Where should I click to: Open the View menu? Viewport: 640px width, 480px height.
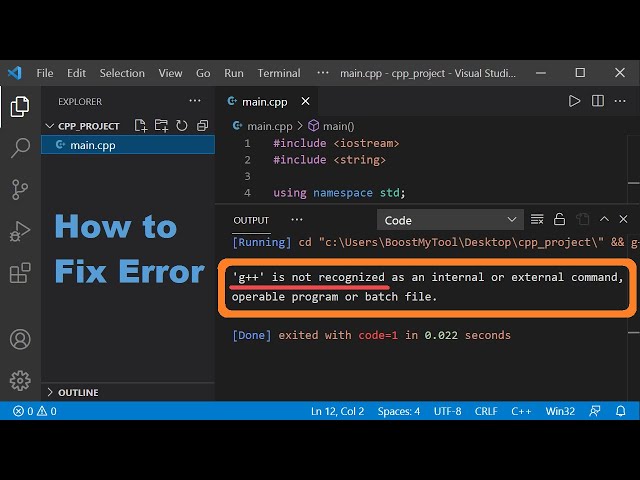click(170, 73)
